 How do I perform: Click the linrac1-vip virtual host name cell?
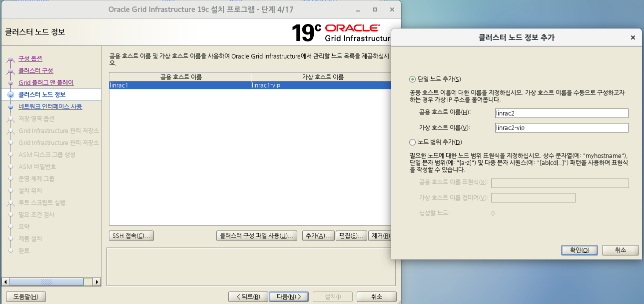321,85
